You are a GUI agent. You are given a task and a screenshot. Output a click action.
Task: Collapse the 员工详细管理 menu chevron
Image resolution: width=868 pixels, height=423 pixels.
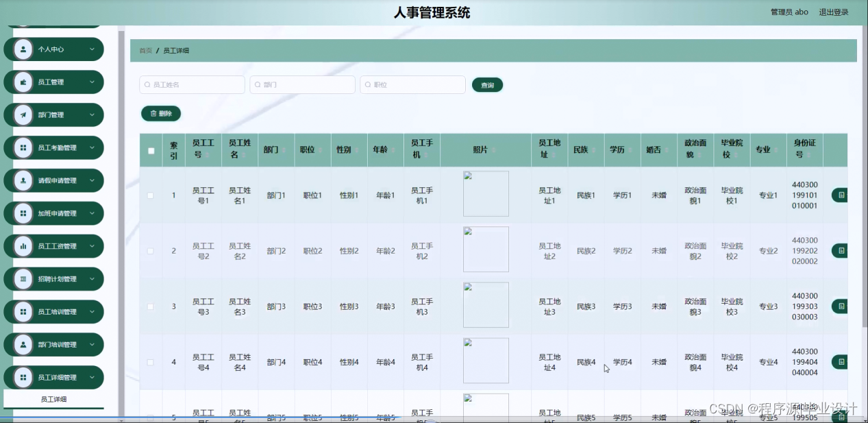(92, 378)
